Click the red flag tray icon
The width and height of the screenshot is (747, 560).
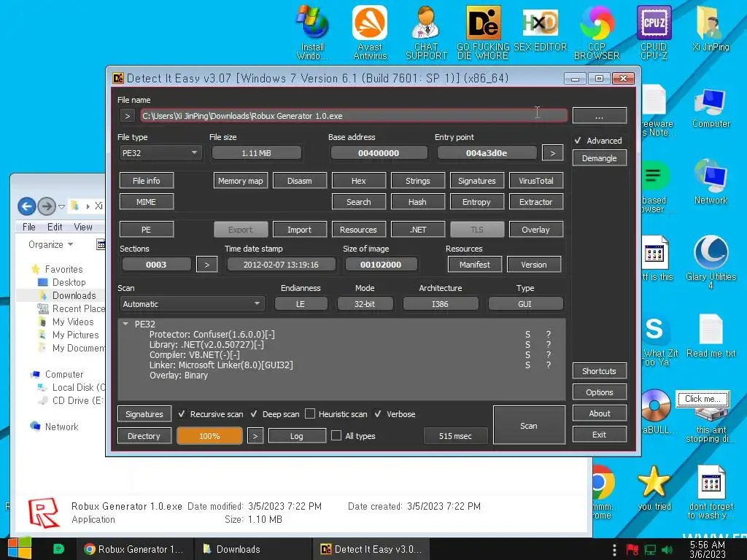pos(632,550)
